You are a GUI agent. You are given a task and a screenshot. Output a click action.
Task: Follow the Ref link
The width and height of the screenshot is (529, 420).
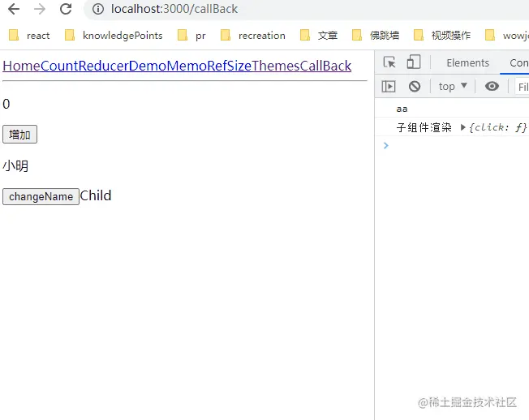[x=217, y=66]
